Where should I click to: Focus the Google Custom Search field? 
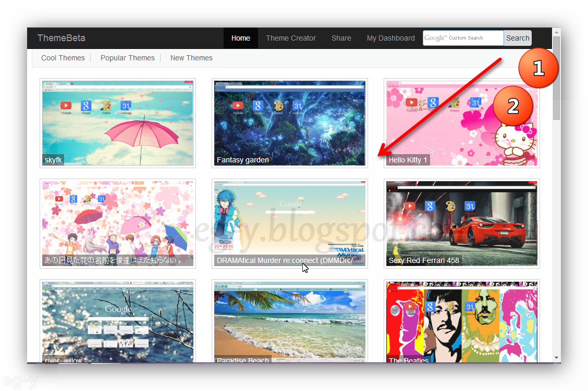click(463, 38)
